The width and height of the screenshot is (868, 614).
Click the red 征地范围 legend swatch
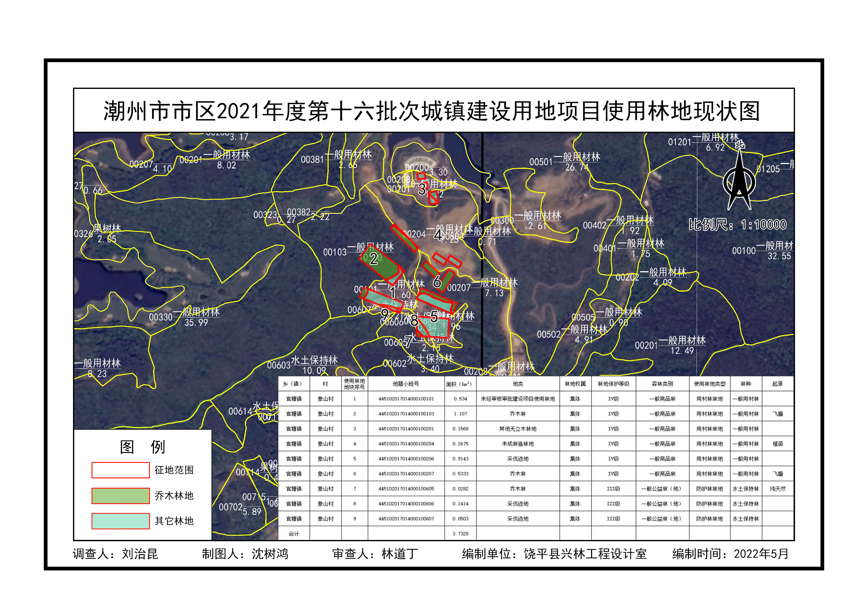(121, 470)
